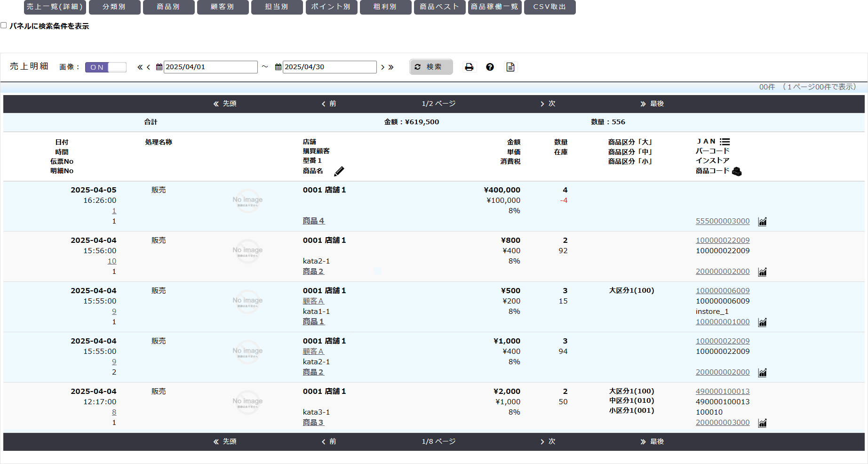Click calendar icon for end date
This screenshot has width=868, height=464.
tap(278, 67)
